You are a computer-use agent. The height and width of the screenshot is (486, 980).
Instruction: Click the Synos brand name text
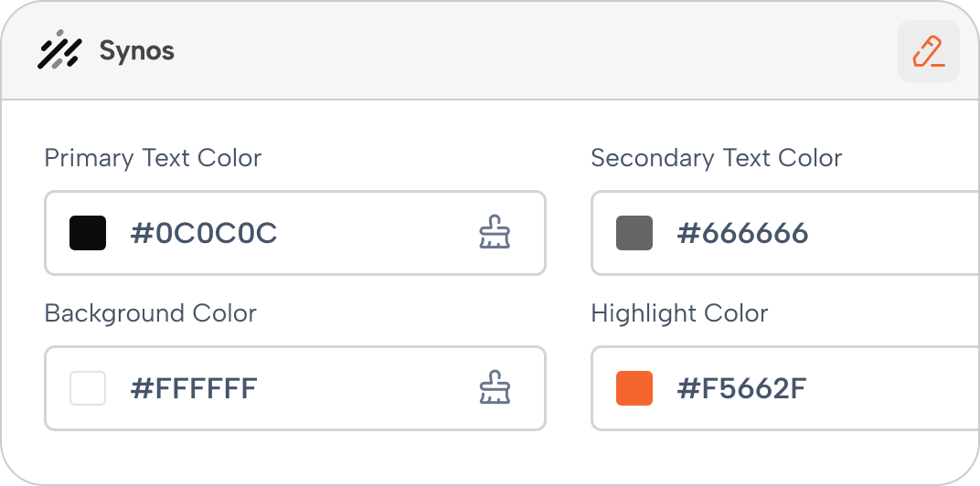point(137,50)
